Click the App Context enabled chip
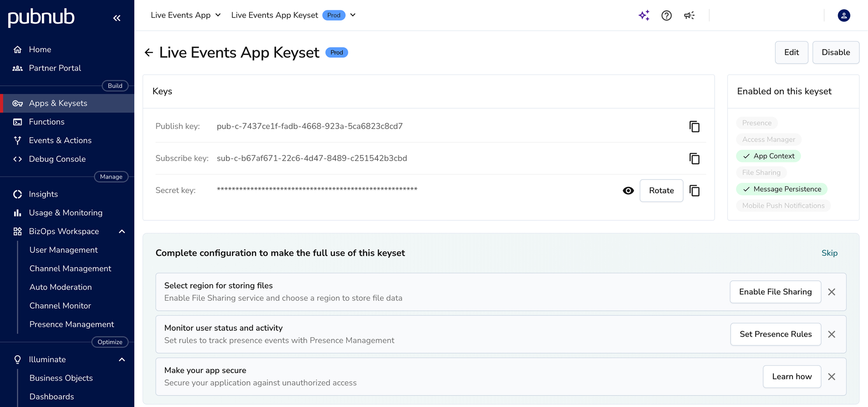This screenshot has height=407, width=868. pos(768,156)
